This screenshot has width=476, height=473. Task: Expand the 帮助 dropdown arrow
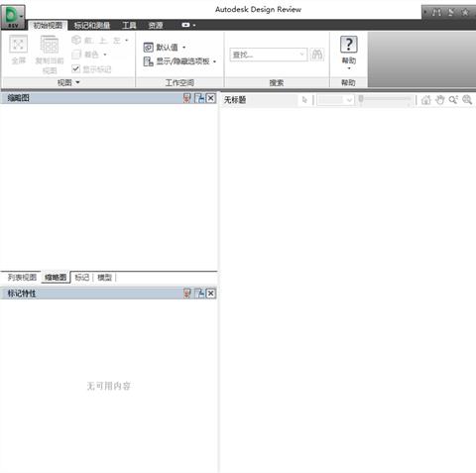click(x=349, y=68)
